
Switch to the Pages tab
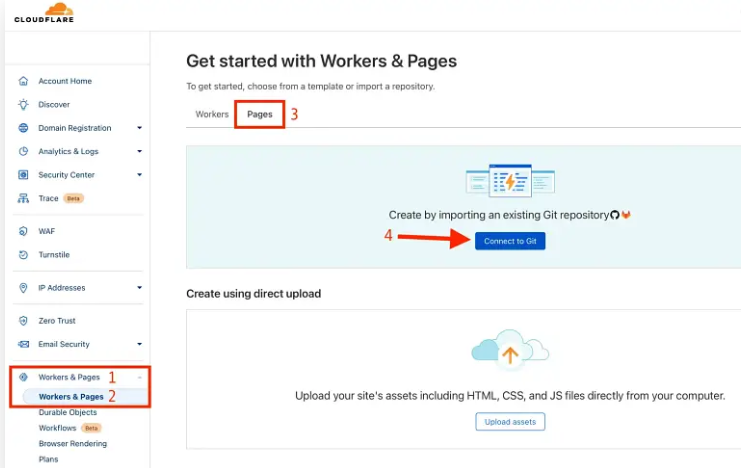(259, 114)
